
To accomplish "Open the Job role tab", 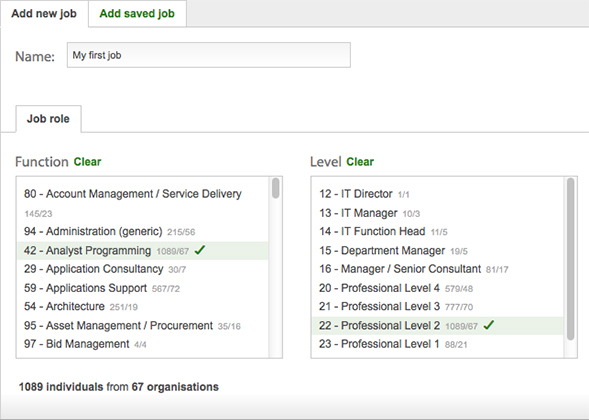I will [x=48, y=119].
